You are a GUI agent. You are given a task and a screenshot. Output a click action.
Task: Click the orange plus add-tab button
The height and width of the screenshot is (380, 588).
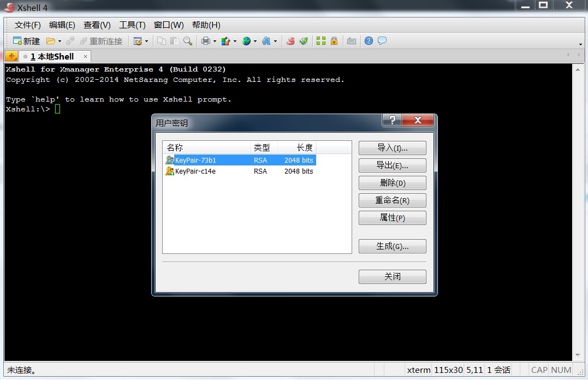pos(11,56)
